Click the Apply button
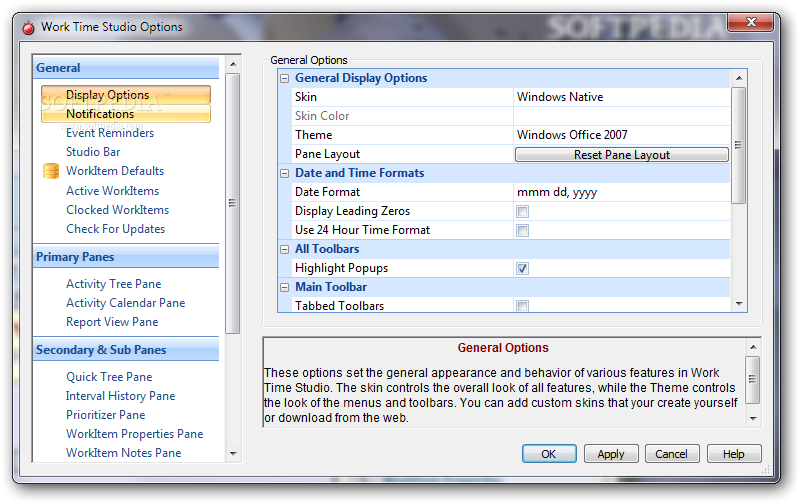The height and width of the screenshot is (504, 801). click(611, 454)
